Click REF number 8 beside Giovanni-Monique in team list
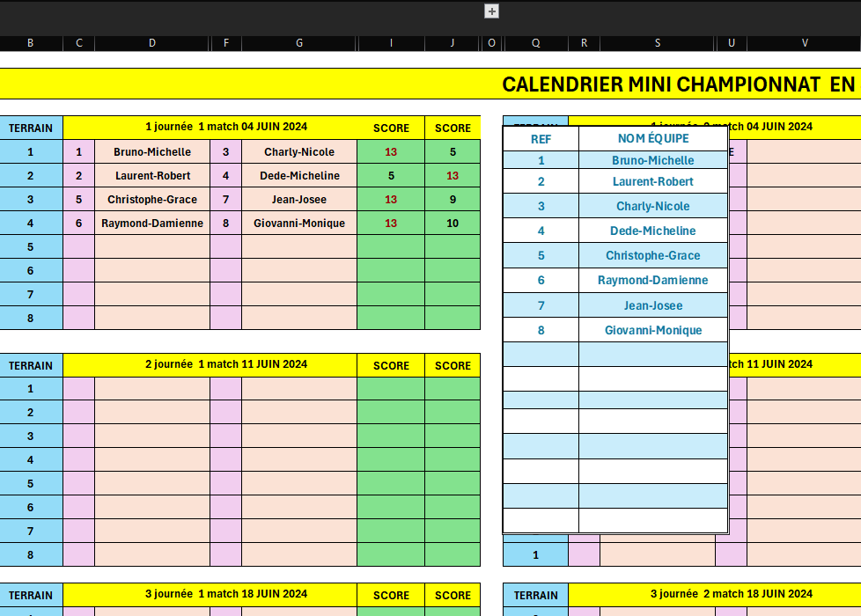 point(541,331)
